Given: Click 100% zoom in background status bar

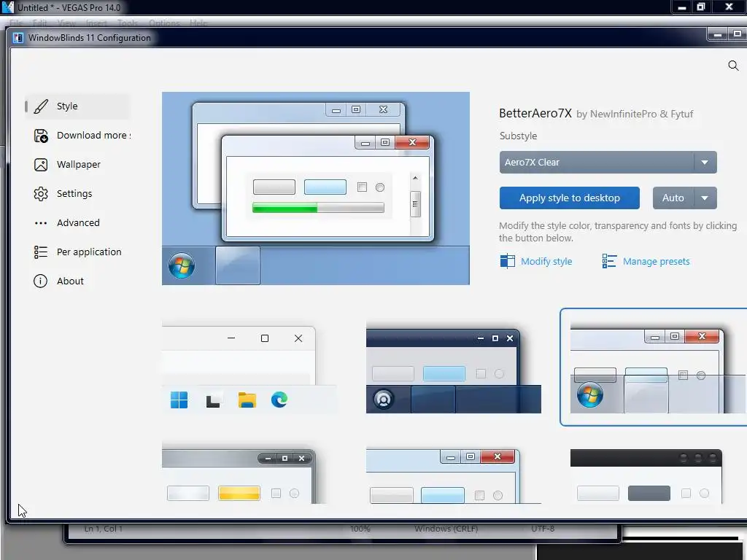Looking at the screenshot, I should tap(360, 529).
